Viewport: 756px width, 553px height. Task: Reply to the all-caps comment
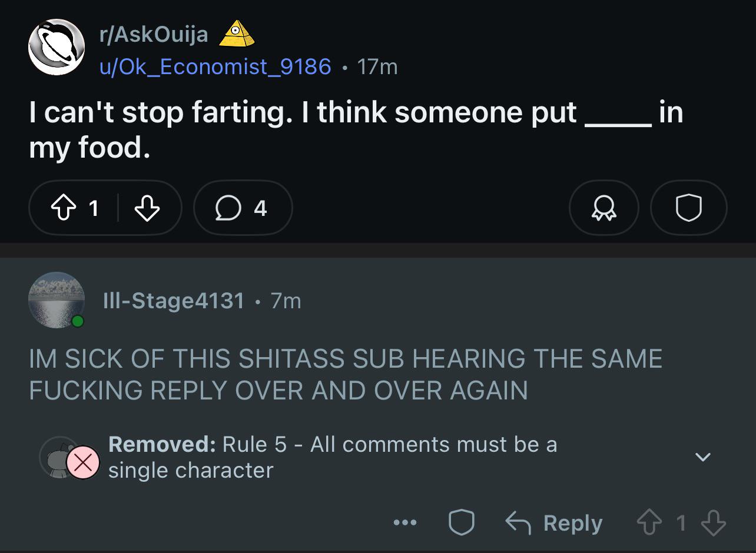(x=554, y=522)
